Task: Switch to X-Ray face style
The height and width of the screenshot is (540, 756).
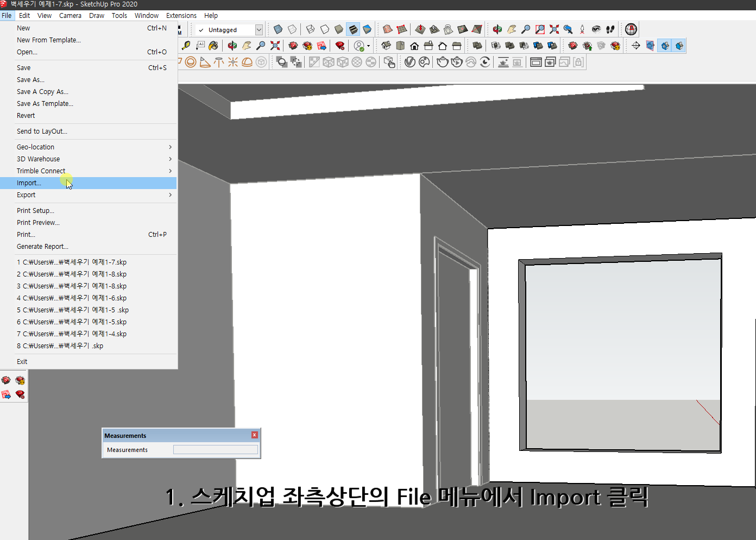Action: pos(278,29)
